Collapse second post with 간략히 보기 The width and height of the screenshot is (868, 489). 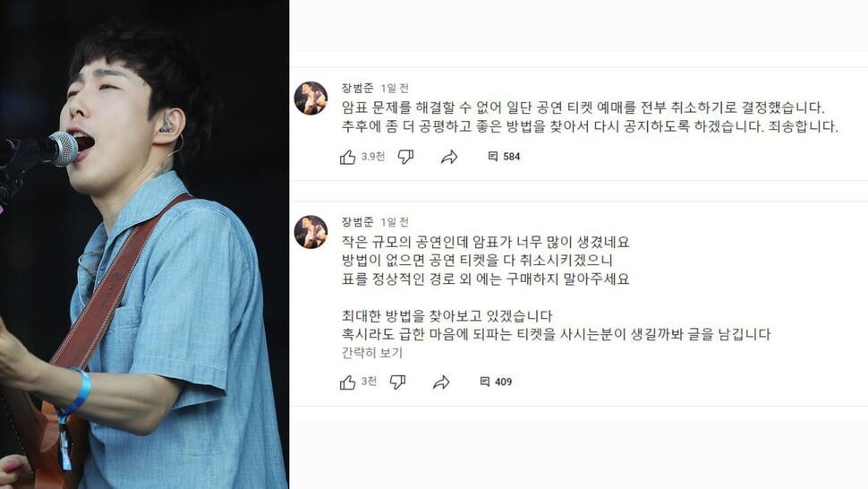[x=372, y=353]
